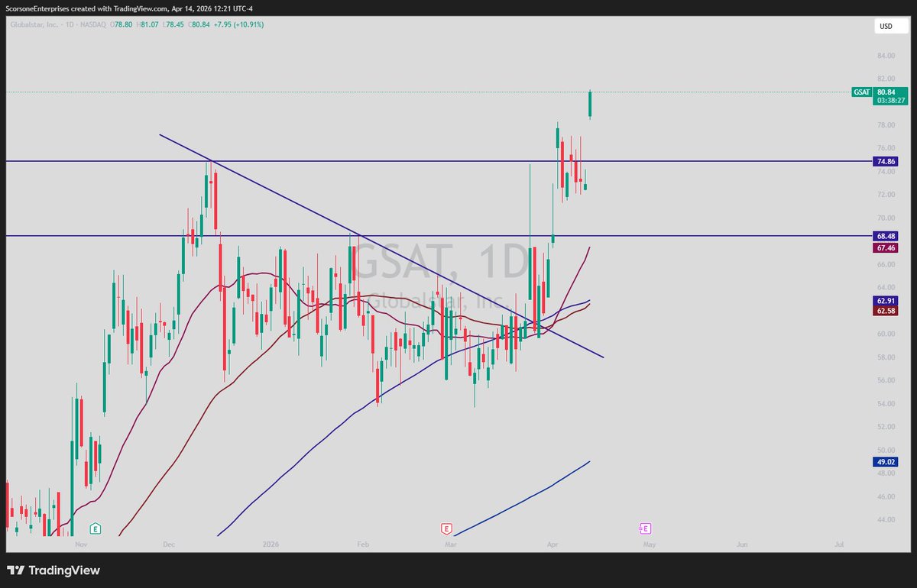Click the Jun label on time axis

(741, 544)
